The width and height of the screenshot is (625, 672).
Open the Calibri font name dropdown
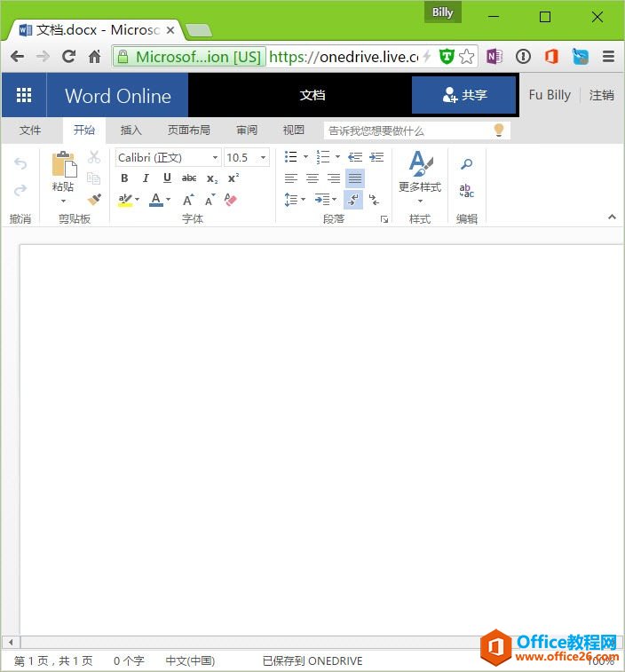click(215, 157)
